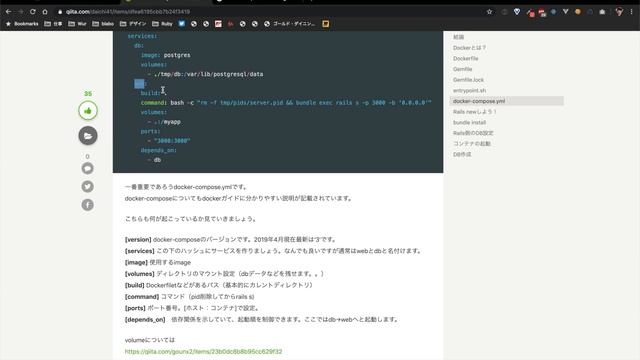
Task: Click the like count 35
Action: (x=88, y=93)
